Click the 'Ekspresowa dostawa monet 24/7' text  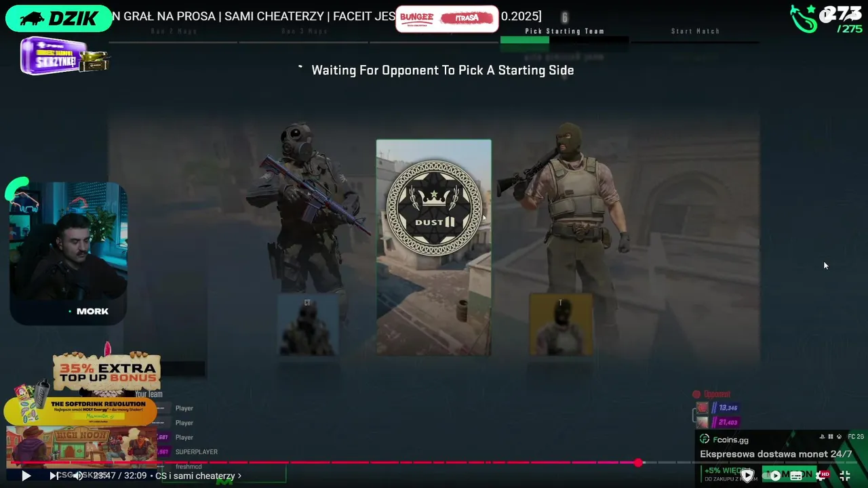pos(776,454)
